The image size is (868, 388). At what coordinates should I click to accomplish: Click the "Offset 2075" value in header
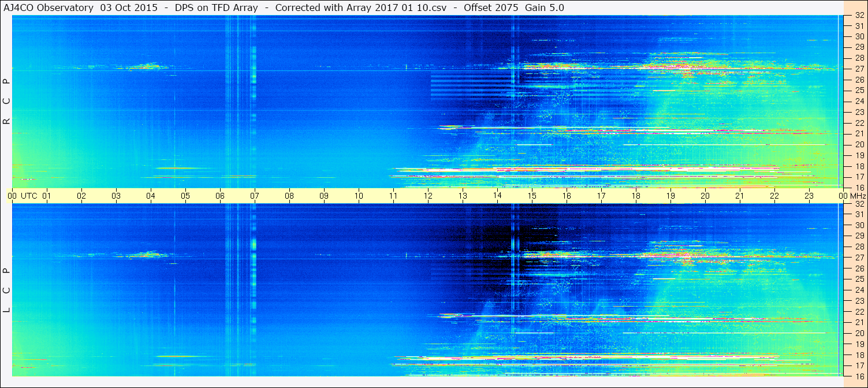pyautogui.click(x=490, y=8)
